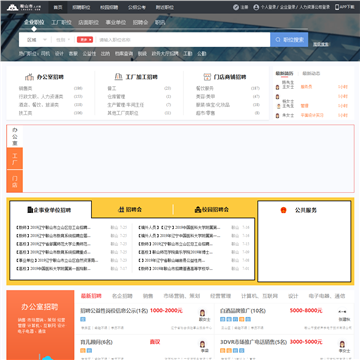Click the APP下载 phone icon
360x360 pixels.
[x=337, y=7]
